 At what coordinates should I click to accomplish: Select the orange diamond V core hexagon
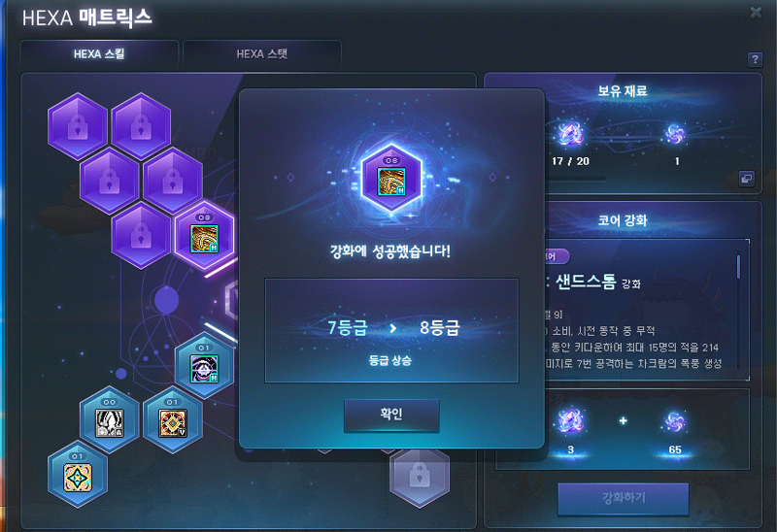(x=173, y=419)
